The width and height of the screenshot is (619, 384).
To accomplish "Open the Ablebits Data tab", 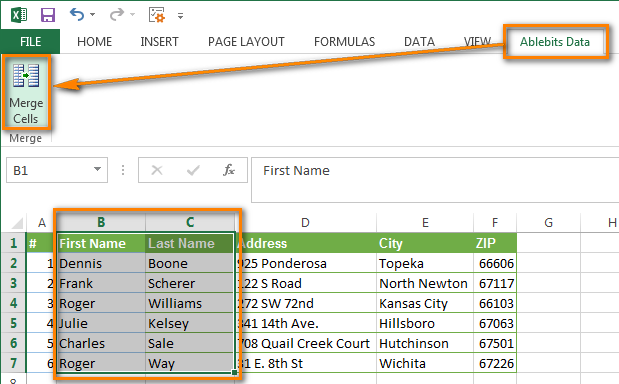I will pyautogui.click(x=555, y=41).
